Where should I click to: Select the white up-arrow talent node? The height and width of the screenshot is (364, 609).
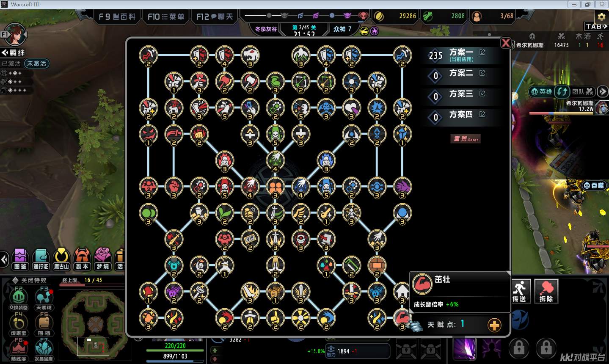point(250,134)
